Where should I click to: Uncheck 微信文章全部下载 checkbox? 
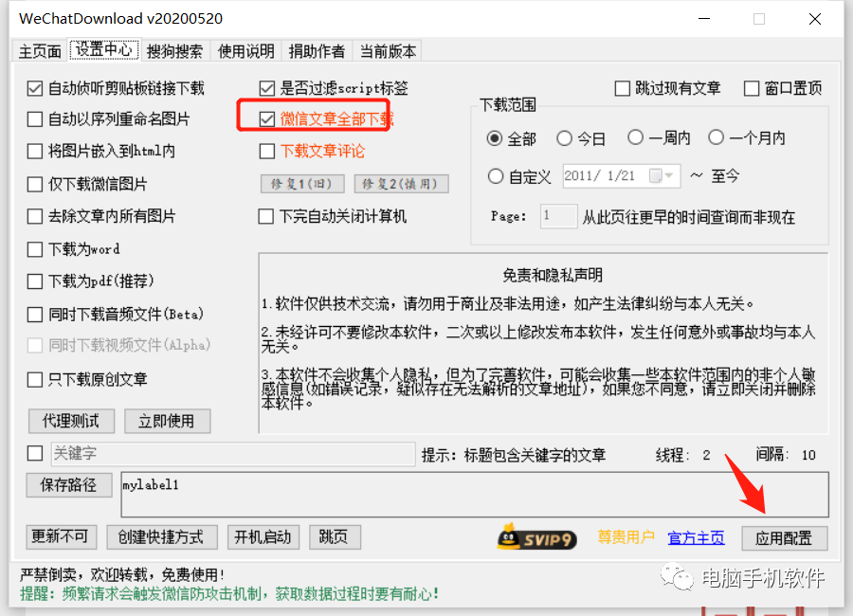pos(267,119)
